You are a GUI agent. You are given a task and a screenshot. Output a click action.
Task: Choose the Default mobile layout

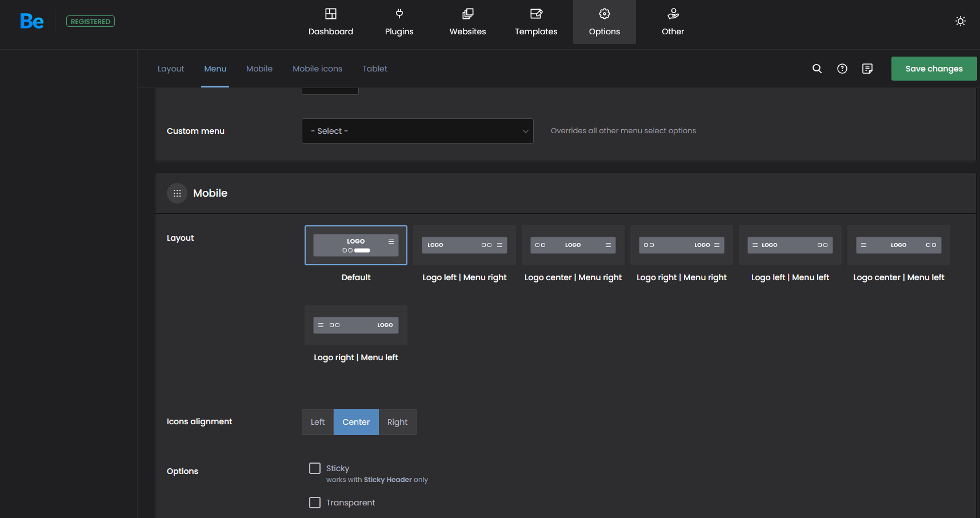point(356,245)
